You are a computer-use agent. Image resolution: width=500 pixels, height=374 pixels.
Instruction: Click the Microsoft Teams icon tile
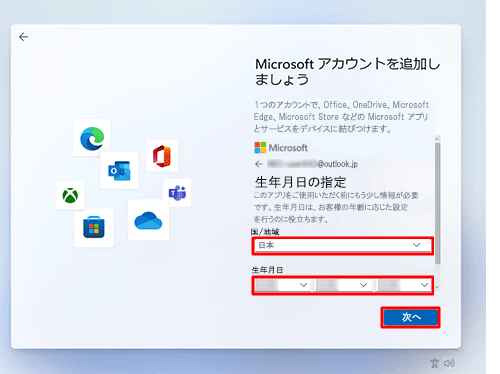coord(177,193)
